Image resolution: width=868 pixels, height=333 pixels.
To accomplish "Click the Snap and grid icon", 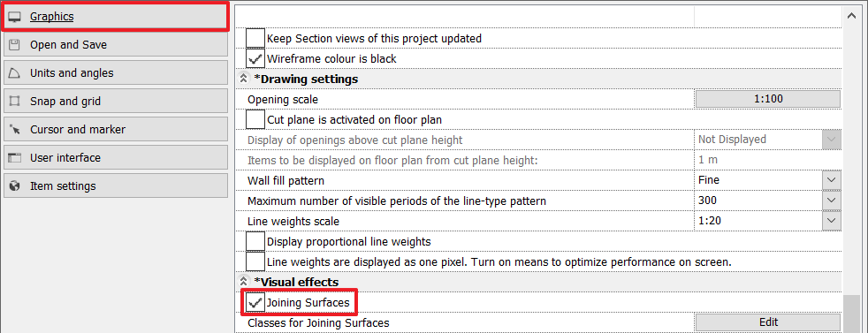I will pyautogui.click(x=15, y=102).
